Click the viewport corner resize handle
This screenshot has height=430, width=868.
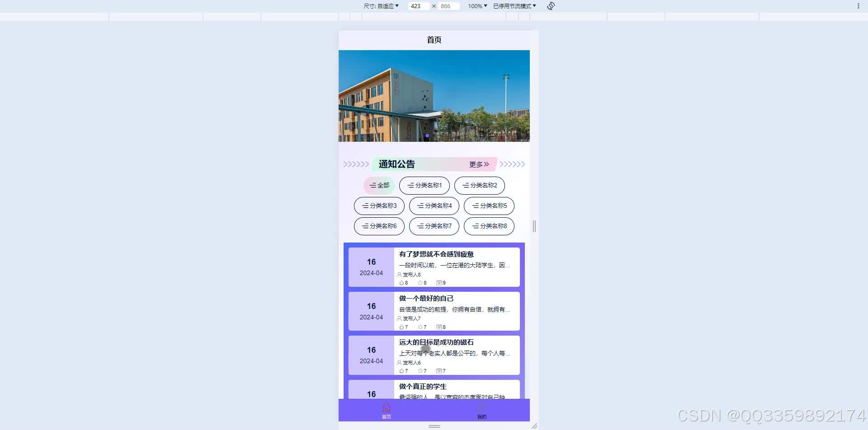534,426
